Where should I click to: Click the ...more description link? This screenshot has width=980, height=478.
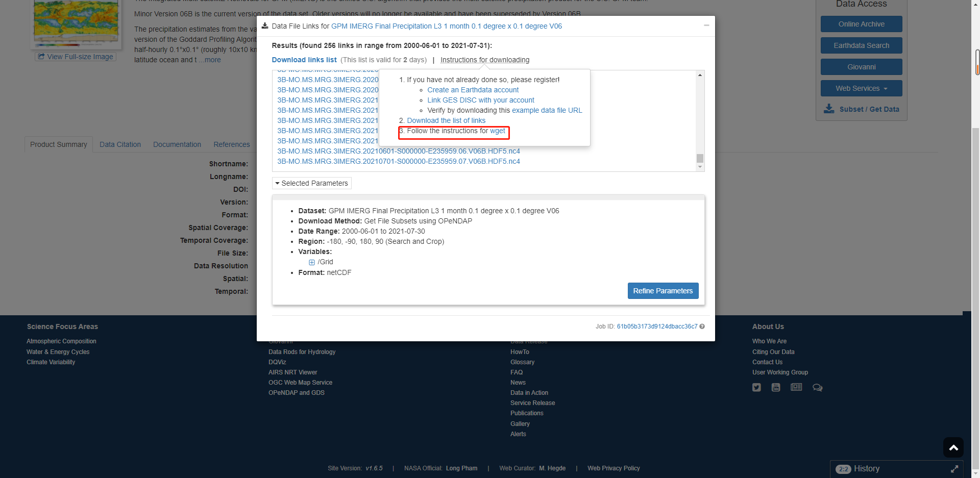pyautogui.click(x=210, y=60)
